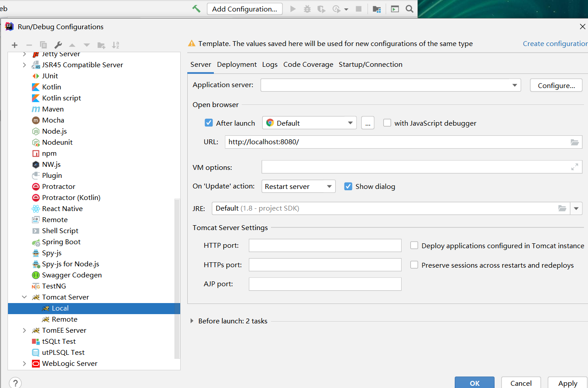Click the Help question mark icon

pyautogui.click(x=15, y=383)
